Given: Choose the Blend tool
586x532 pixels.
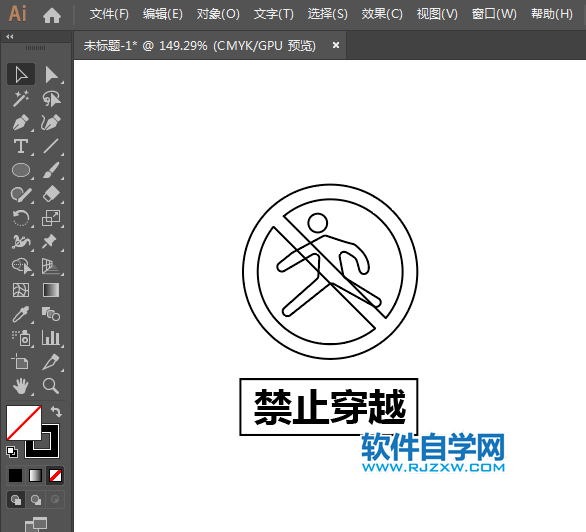Looking at the screenshot, I should tap(51, 314).
